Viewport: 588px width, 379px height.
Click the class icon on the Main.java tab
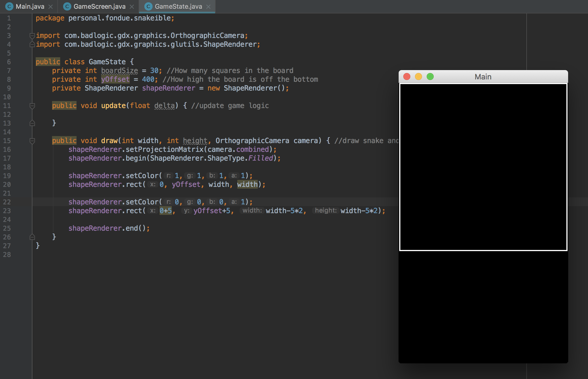9,6
